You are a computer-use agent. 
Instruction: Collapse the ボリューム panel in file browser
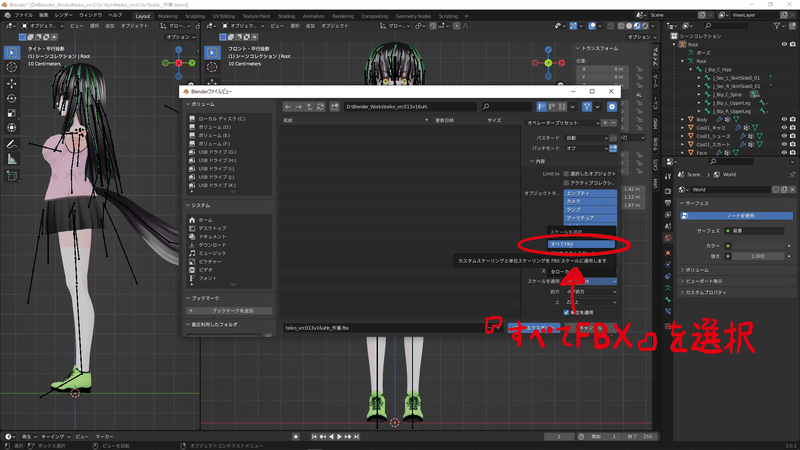click(x=188, y=104)
